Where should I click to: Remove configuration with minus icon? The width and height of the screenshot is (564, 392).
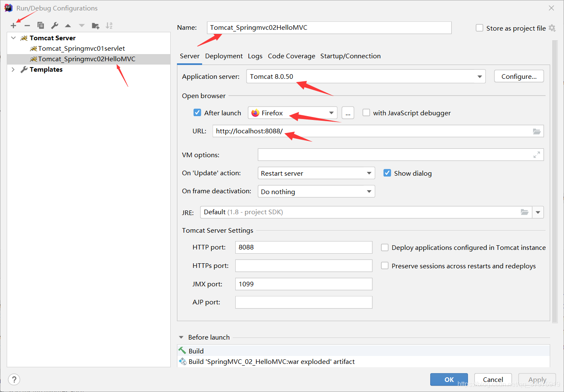tap(27, 26)
